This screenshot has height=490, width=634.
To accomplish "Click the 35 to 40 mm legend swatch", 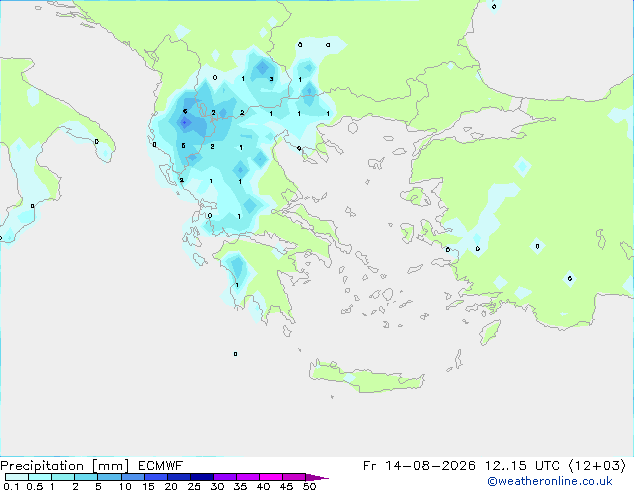I will 247,477.
